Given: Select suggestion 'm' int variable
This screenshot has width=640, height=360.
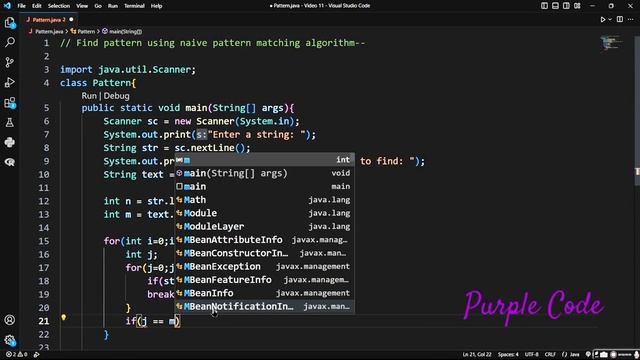Looking at the screenshot, I should pos(264,160).
